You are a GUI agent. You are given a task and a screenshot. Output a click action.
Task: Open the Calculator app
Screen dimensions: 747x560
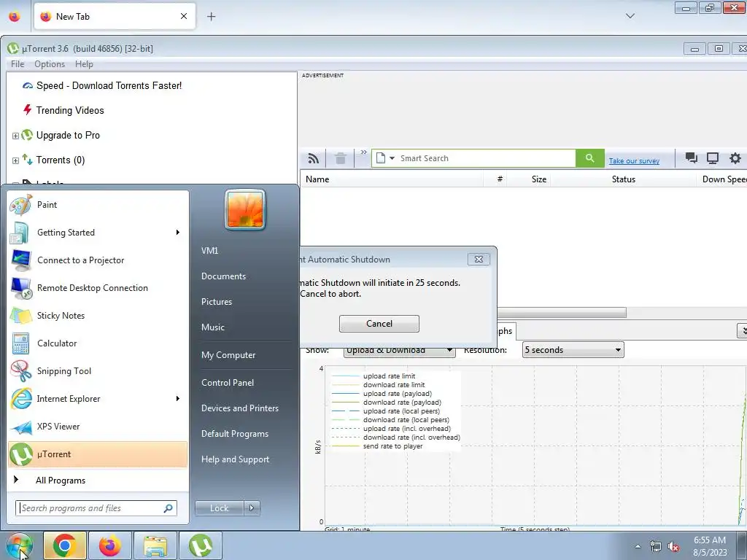(x=98, y=343)
